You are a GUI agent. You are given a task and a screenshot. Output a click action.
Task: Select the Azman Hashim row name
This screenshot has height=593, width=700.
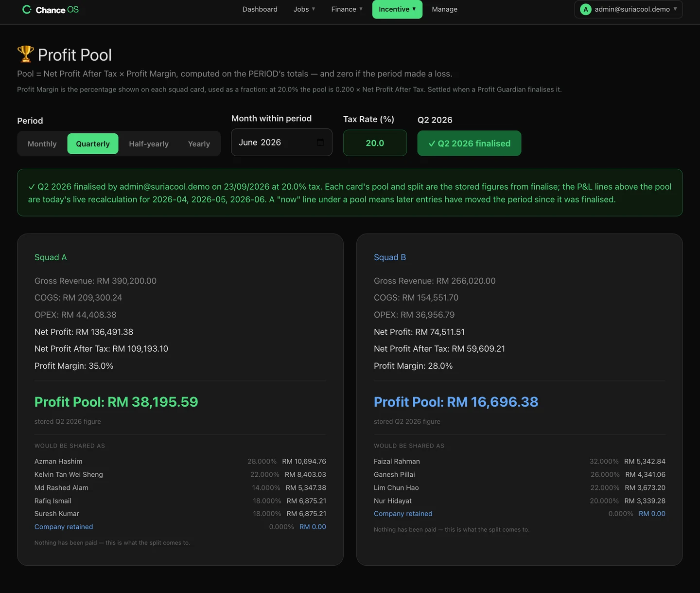coord(58,461)
